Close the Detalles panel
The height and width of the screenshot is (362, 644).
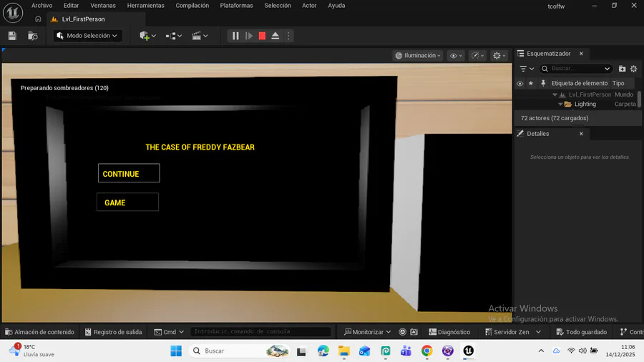click(581, 133)
